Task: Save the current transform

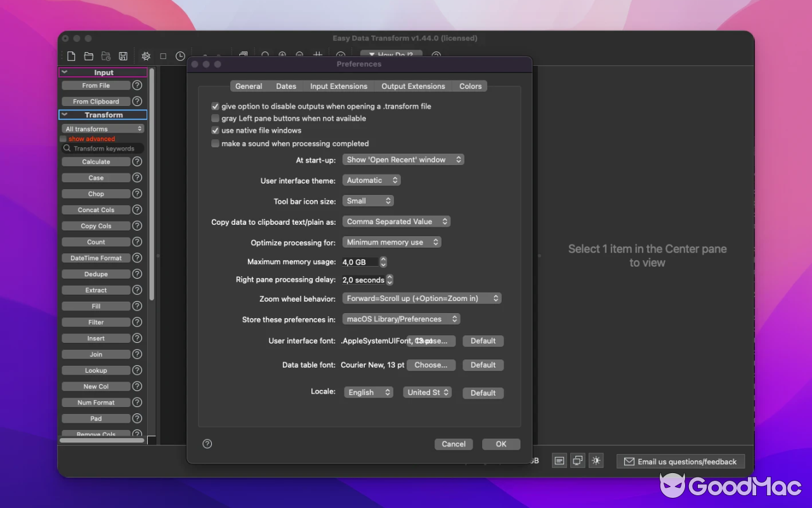Action: pyautogui.click(x=123, y=55)
